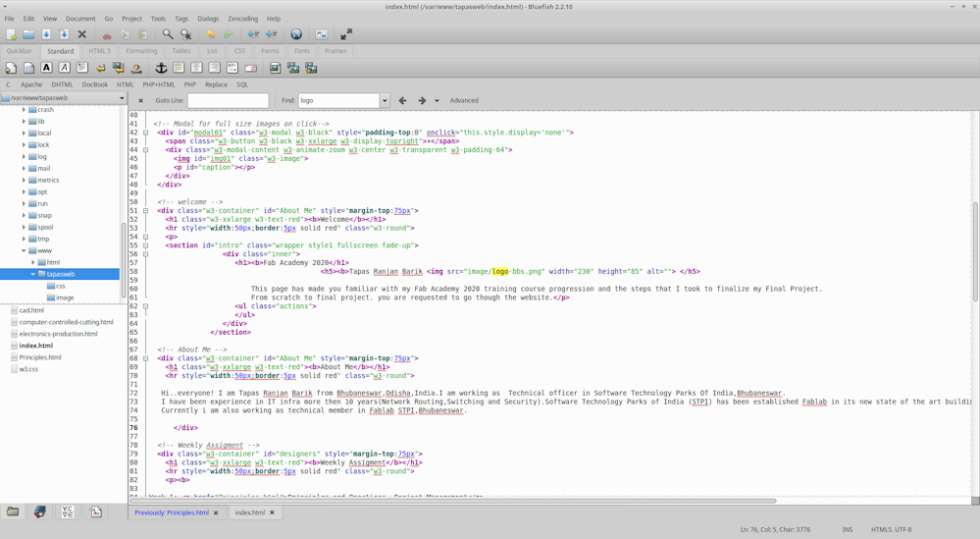This screenshot has width=980, height=539.
Task: Click the Save file toolbar icon
Action: click(x=46, y=34)
